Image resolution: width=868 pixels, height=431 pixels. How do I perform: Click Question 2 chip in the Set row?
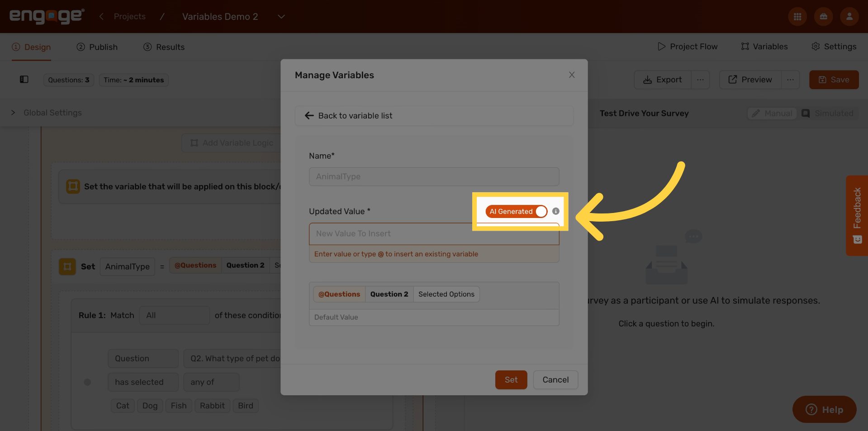245,265
